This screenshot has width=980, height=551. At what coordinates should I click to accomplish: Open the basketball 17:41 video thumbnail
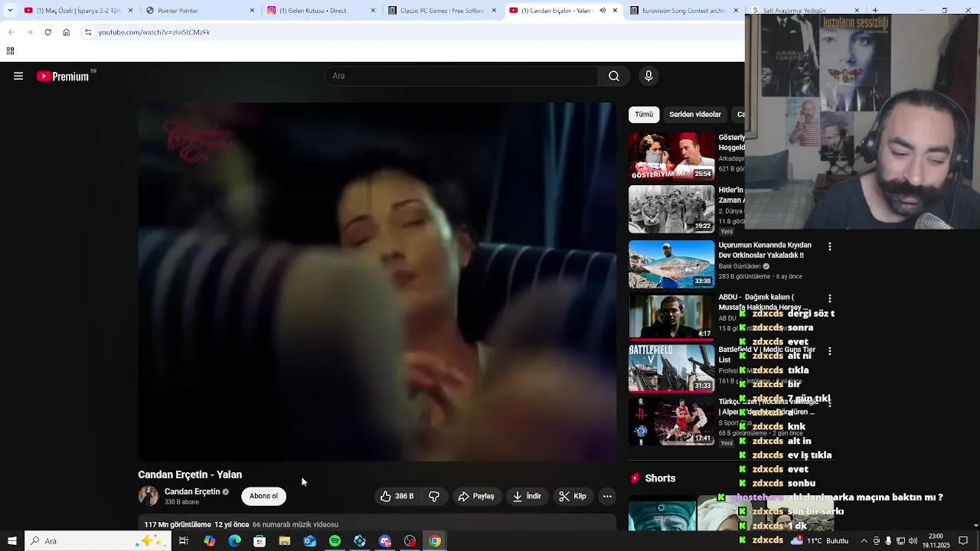[x=671, y=421]
